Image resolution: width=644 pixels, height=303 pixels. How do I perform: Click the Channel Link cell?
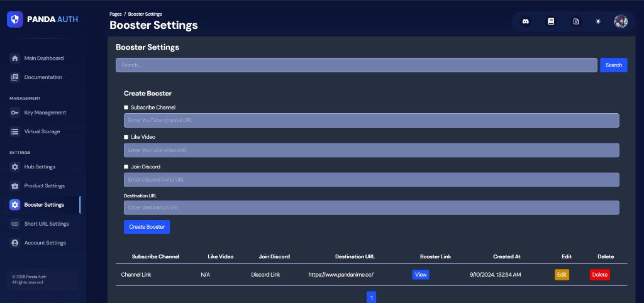(136, 275)
